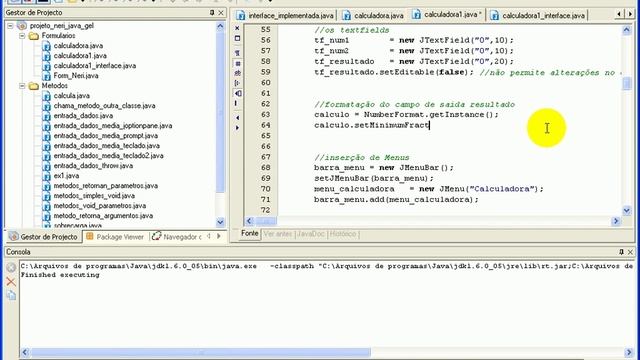Select entrada_dados_throw.java
The height and width of the screenshot is (360, 640).
[93, 166]
